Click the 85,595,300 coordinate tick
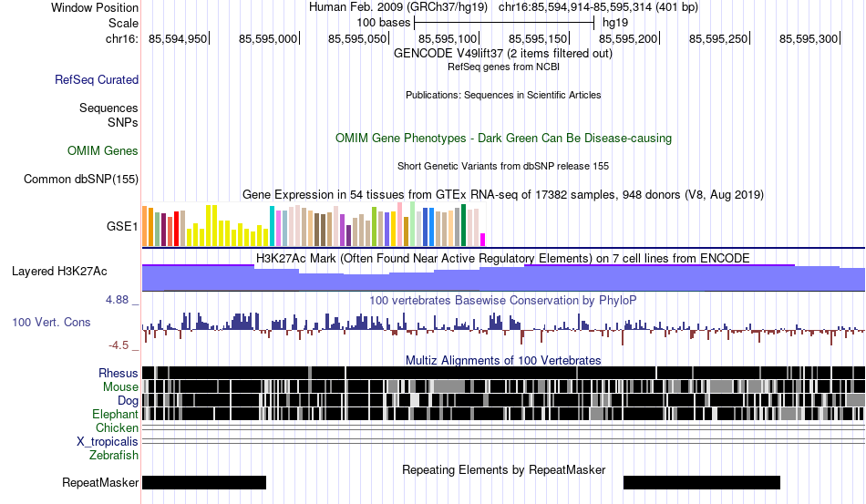Image resolution: width=866 pixels, height=504 pixels. coord(809,38)
